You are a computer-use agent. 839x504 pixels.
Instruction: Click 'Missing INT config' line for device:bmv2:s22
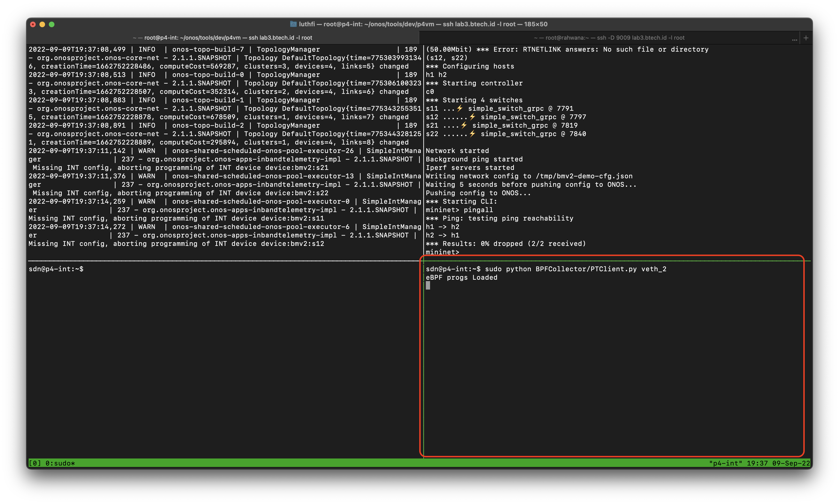[180, 193]
